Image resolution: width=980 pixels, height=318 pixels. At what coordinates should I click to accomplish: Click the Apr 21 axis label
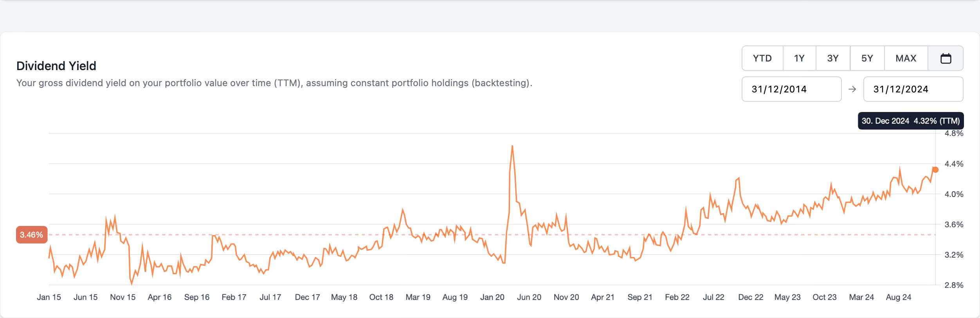603,297
